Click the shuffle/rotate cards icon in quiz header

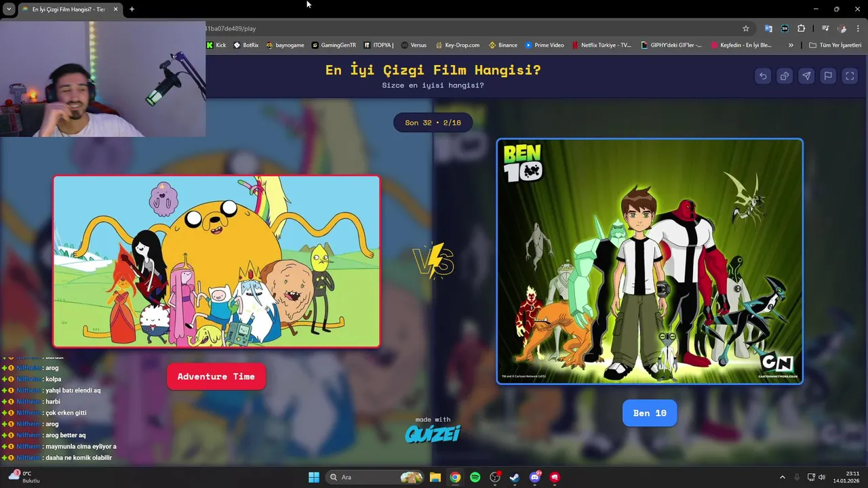785,76
